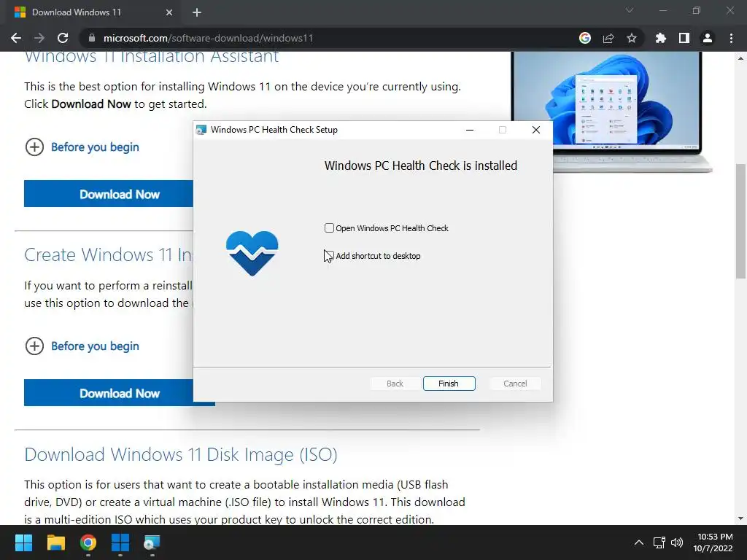Open a new browser tab
747x560 pixels.
click(197, 12)
